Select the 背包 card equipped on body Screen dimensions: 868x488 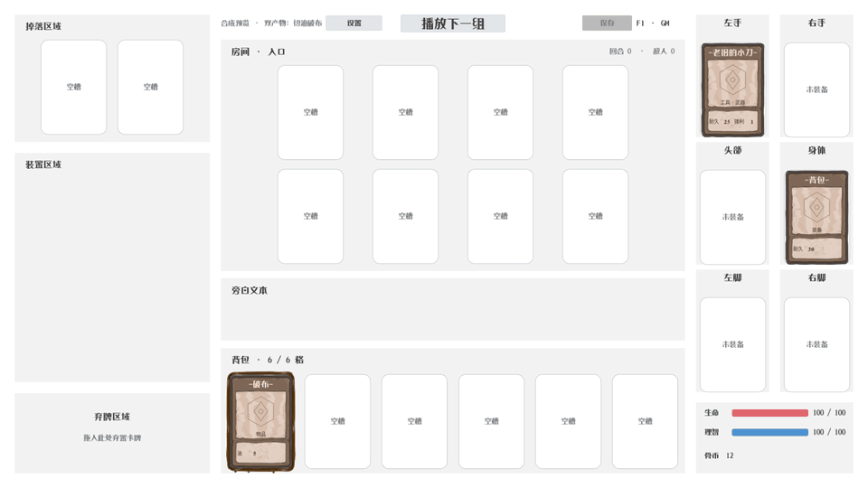(x=816, y=218)
